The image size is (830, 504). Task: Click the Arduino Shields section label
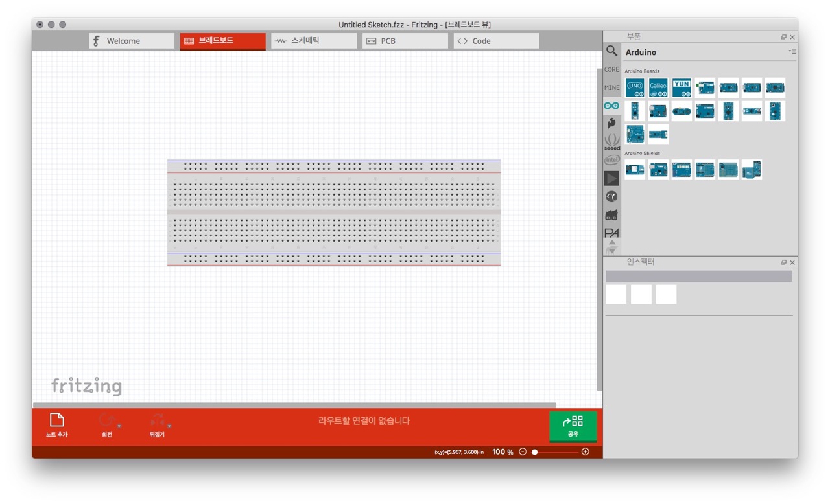(643, 154)
